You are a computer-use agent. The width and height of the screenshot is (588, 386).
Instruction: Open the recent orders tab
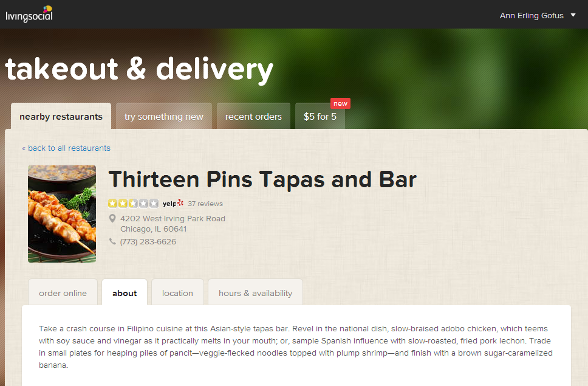click(253, 116)
